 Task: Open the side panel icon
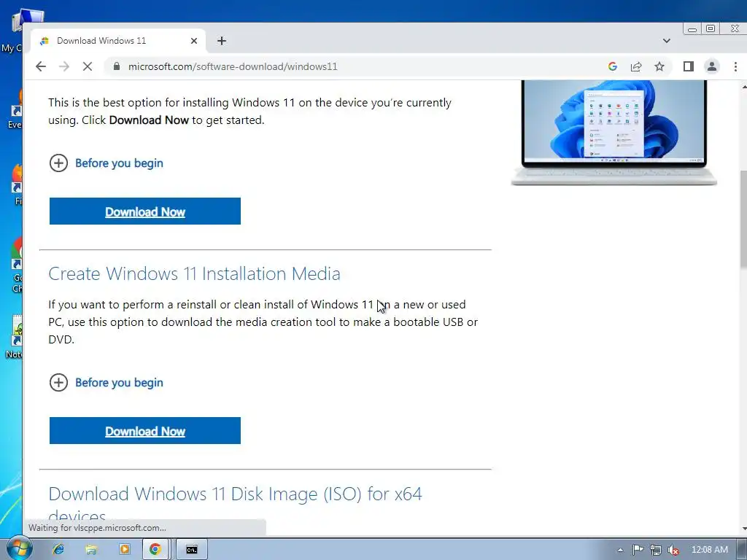[x=689, y=66]
